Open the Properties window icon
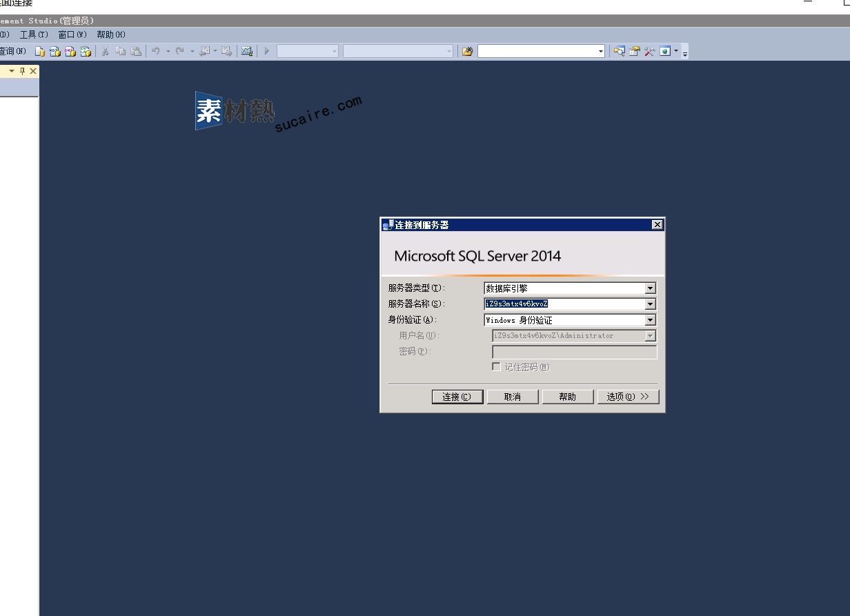The width and height of the screenshot is (850, 616). pyautogui.click(x=634, y=51)
